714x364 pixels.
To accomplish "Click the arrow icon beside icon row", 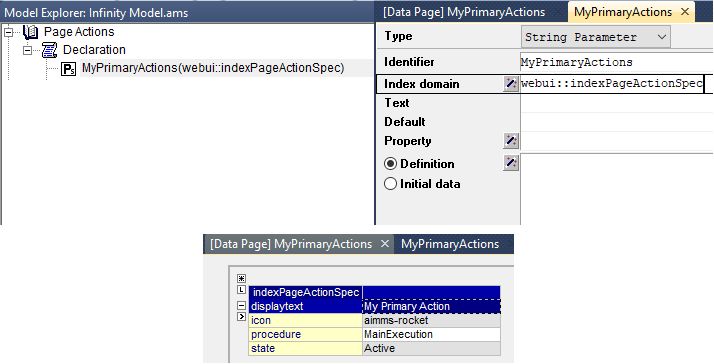I will click(241, 316).
